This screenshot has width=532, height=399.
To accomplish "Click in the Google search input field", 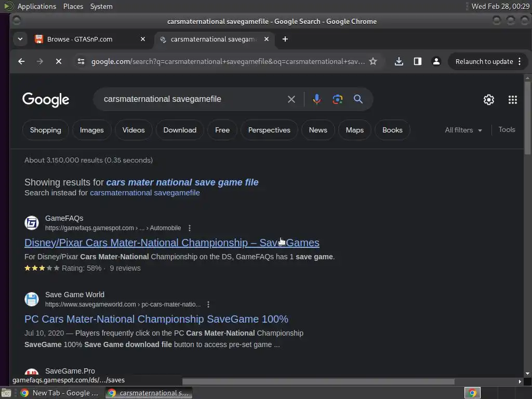I will (x=193, y=99).
